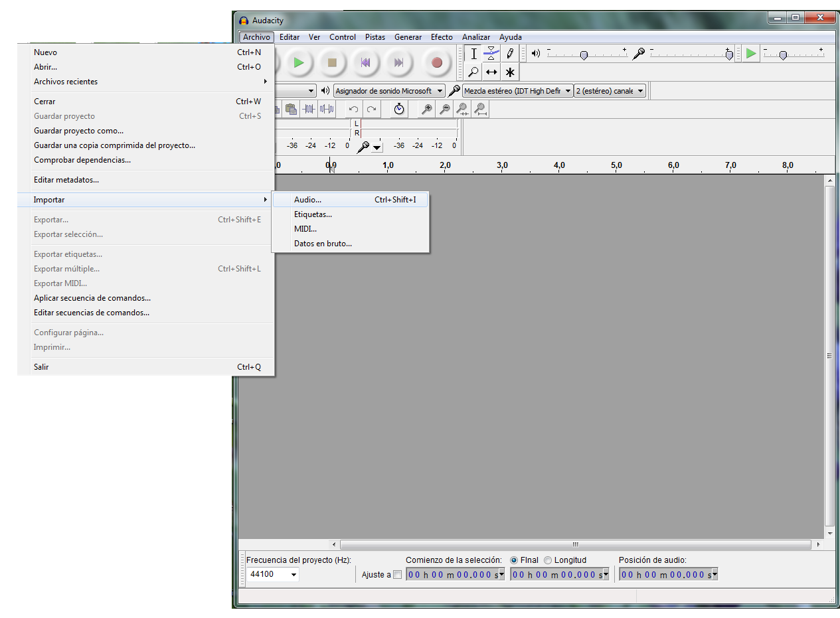Select 'Nuevo' in Archivo menu
The width and height of the screenshot is (840, 618).
[x=146, y=52]
